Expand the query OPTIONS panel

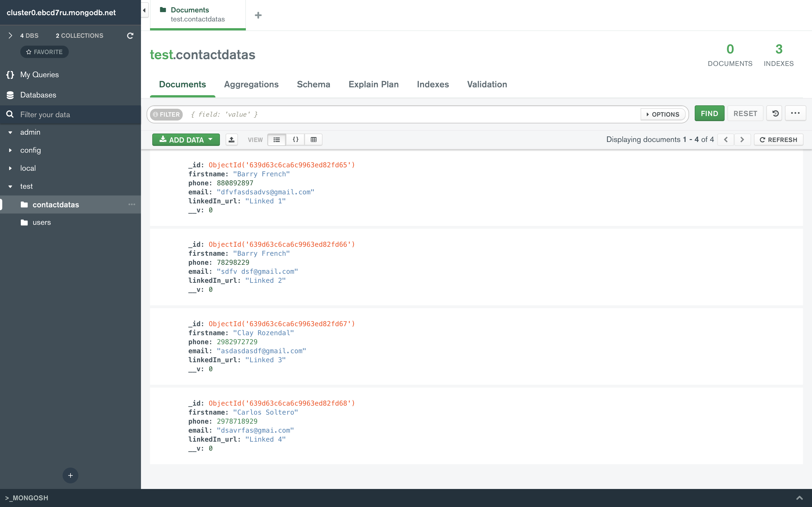click(662, 114)
